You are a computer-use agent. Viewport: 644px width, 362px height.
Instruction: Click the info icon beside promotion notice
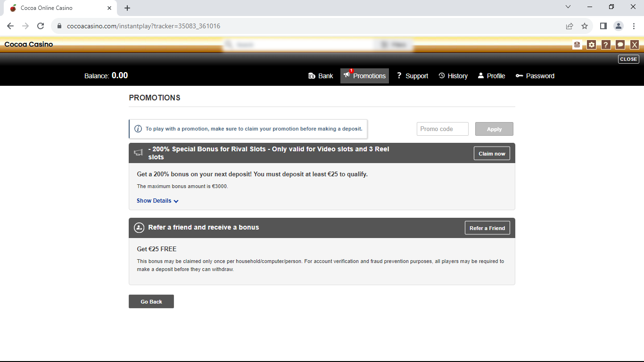point(138,129)
